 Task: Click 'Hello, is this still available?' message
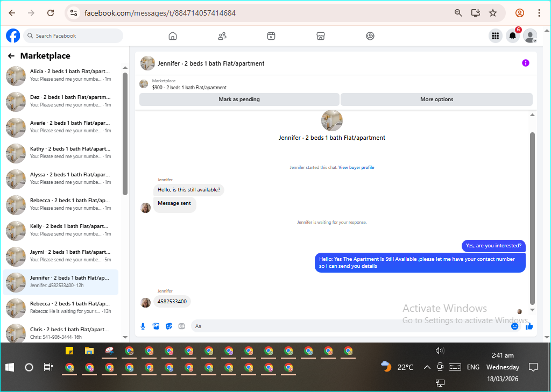[x=189, y=190]
